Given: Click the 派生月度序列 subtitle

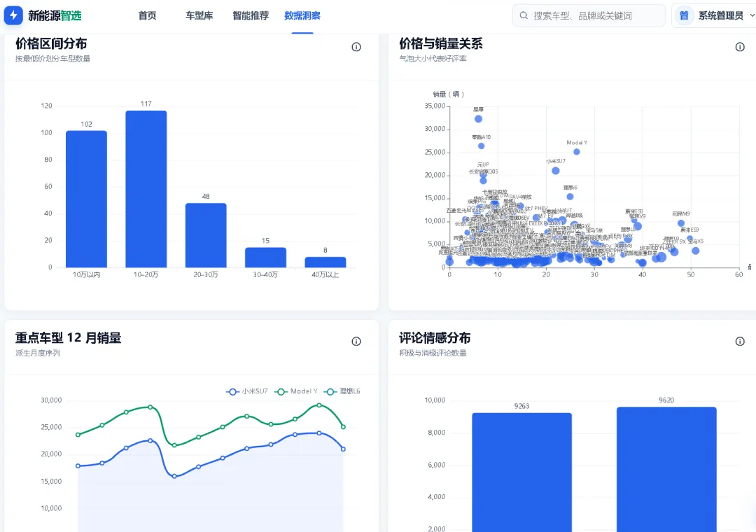Looking at the screenshot, I should [x=38, y=353].
